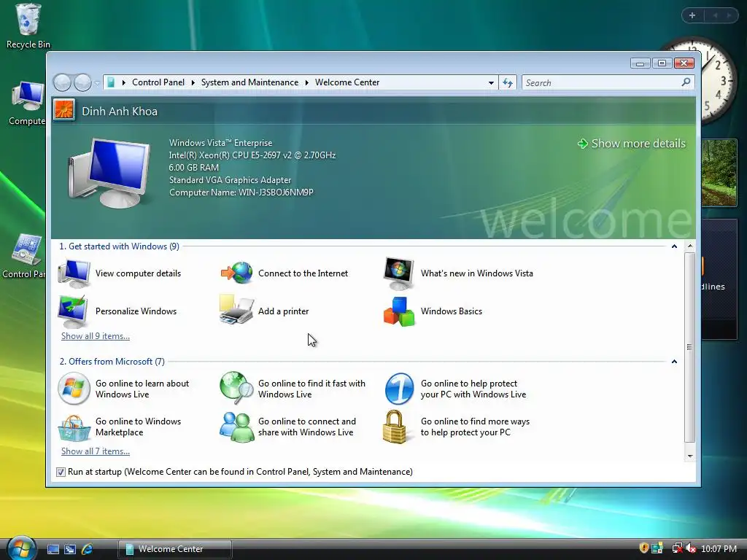This screenshot has width=747, height=560.
Task: Click the Welcome Center breadcrumb
Action: point(347,82)
